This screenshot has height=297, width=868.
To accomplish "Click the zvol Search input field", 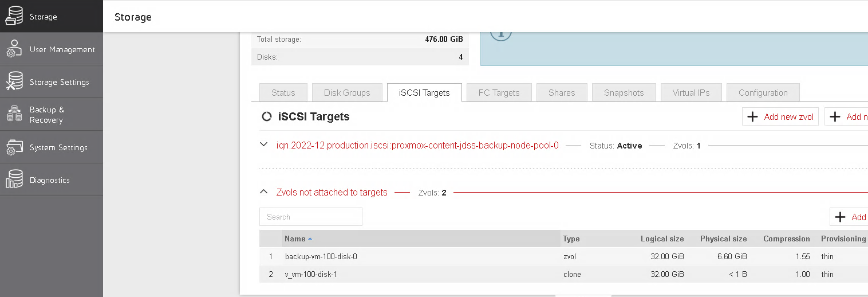I will pyautogui.click(x=311, y=217).
